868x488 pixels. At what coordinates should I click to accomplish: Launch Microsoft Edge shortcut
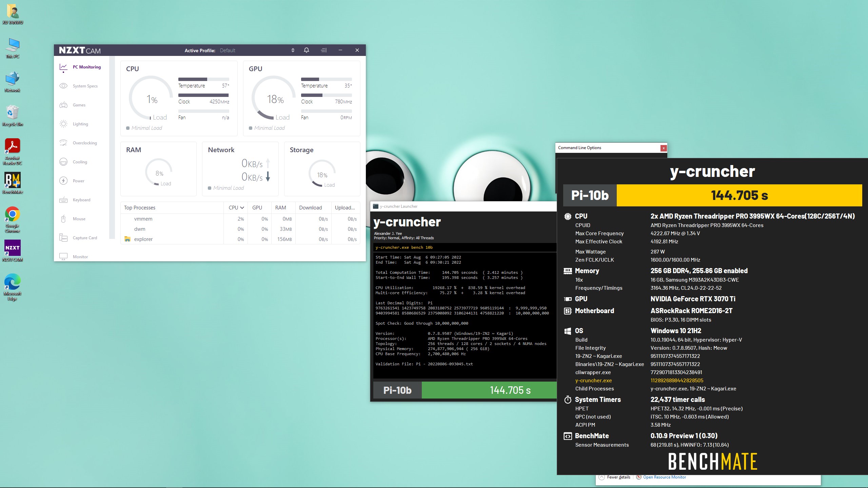[13, 287]
